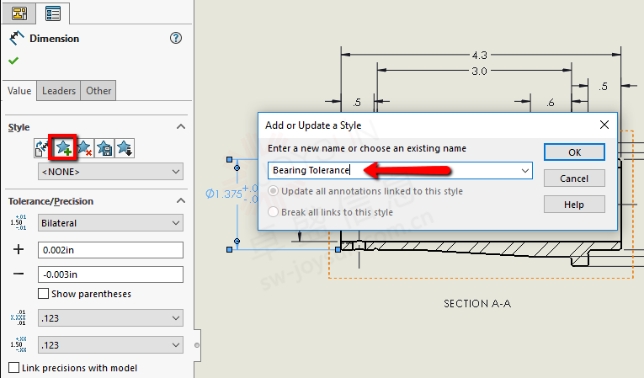Viewport: 644px width, 378px height.
Task: Load a style star icon
Action: coord(124,148)
